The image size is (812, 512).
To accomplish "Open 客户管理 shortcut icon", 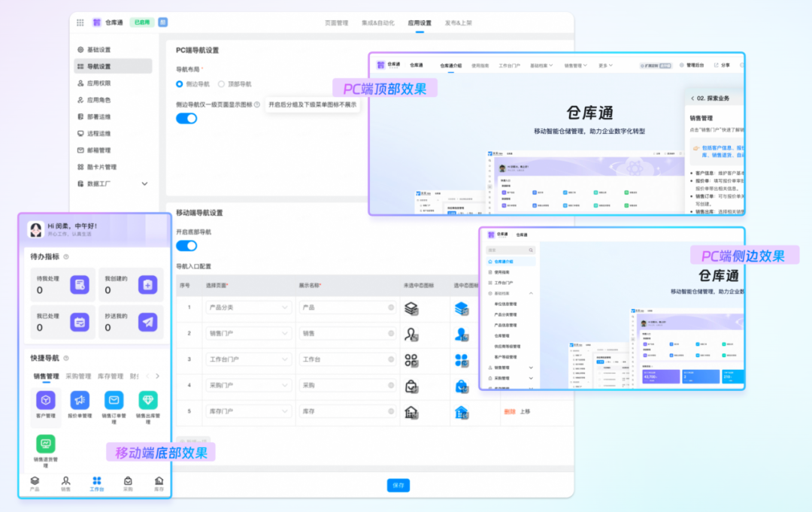I will 46,400.
